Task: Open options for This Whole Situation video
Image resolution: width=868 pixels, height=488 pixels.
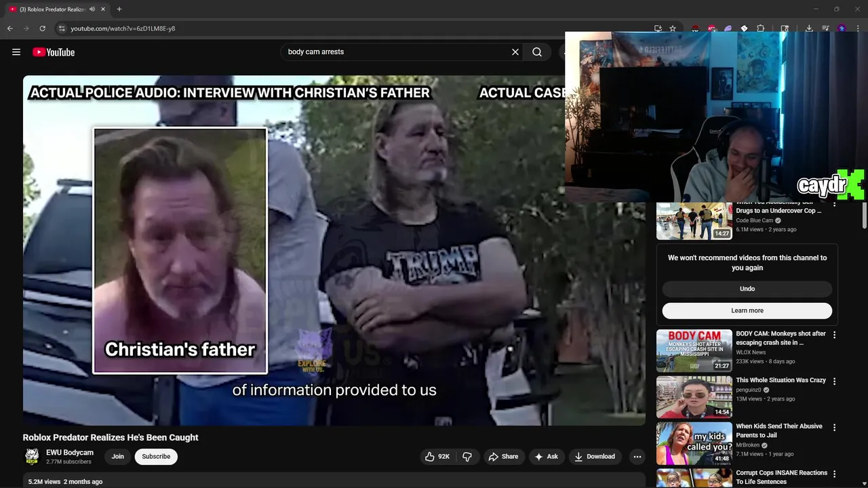Action: [834, 382]
